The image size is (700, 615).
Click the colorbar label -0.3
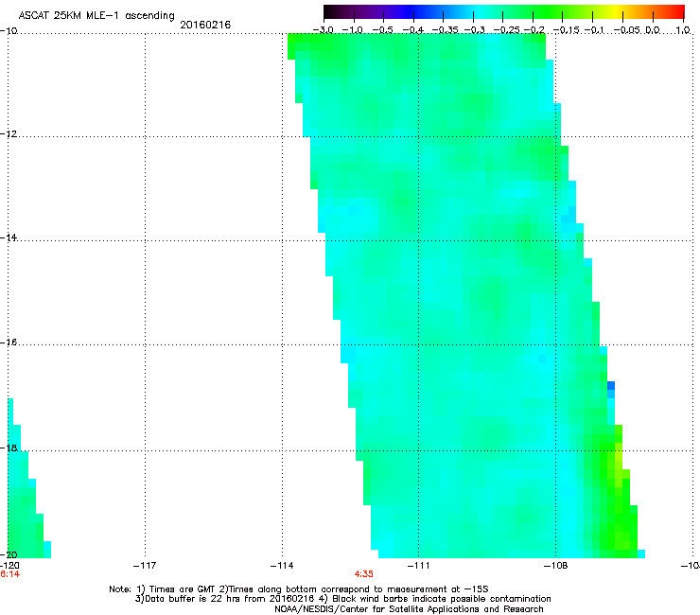(x=474, y=30)
